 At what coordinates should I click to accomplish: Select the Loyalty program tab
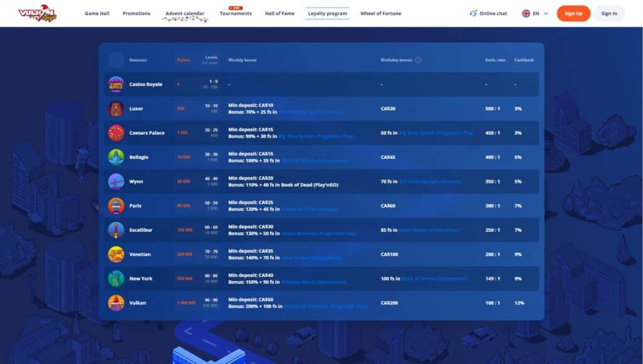(x=327, y=14)
